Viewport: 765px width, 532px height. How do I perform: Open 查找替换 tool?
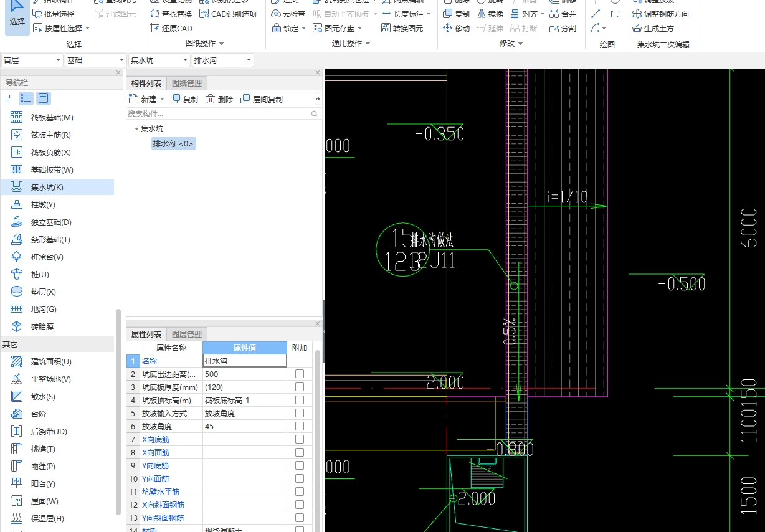coord(171,14)
